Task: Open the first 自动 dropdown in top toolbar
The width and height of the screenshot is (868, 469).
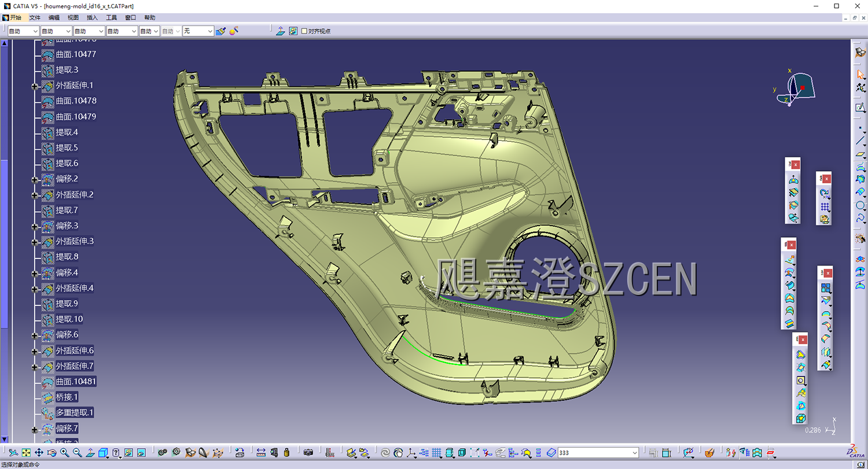Action: [x=35, y=31]
